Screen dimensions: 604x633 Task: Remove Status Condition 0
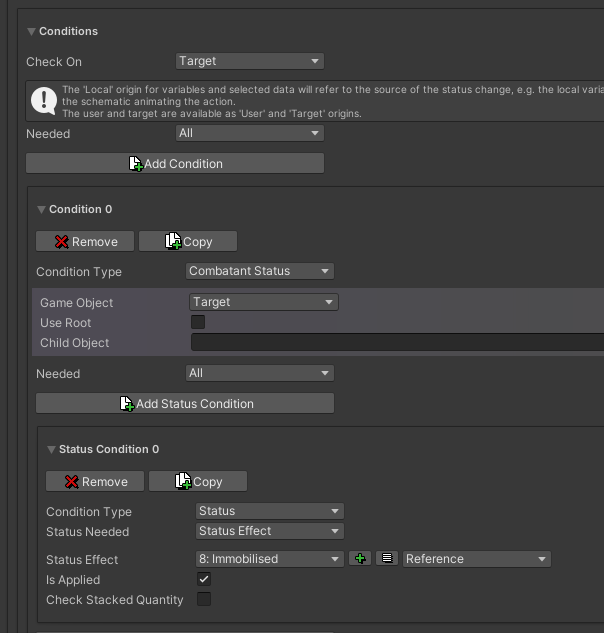click(95, 481)
